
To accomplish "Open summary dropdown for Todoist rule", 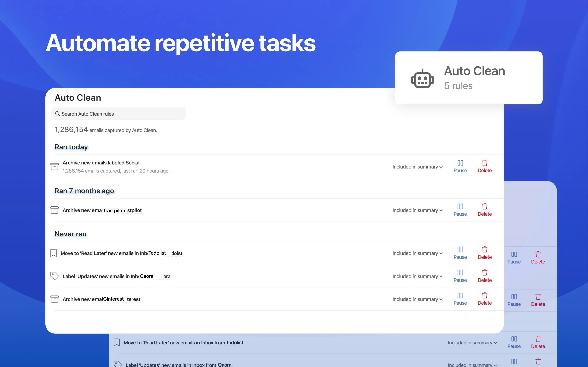I will (417, 253).
